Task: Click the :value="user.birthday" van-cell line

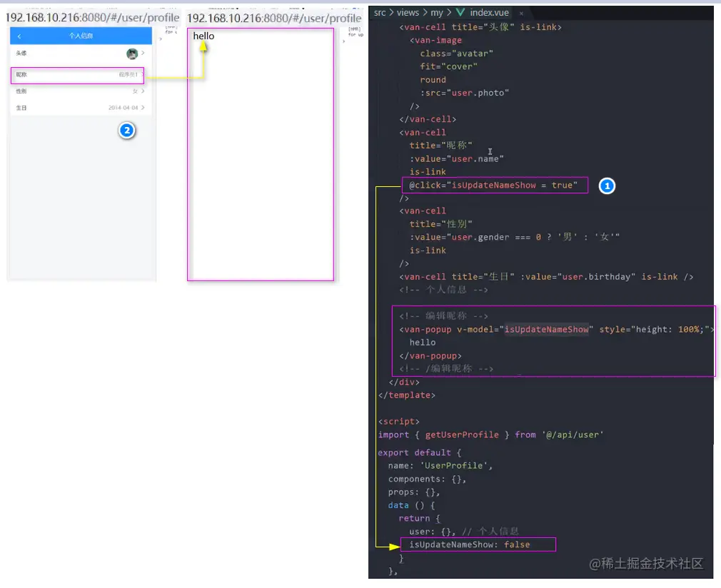Action: (546, 277)
